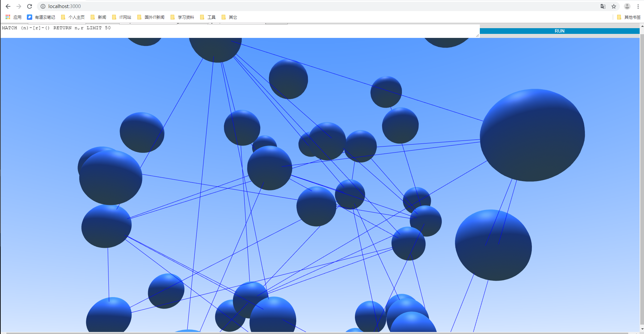Image resolution: width=644 pixels, height=334 pixels.
Task: Click the browser back arrow
Action: pyautogui.click(x=8, y=6)
